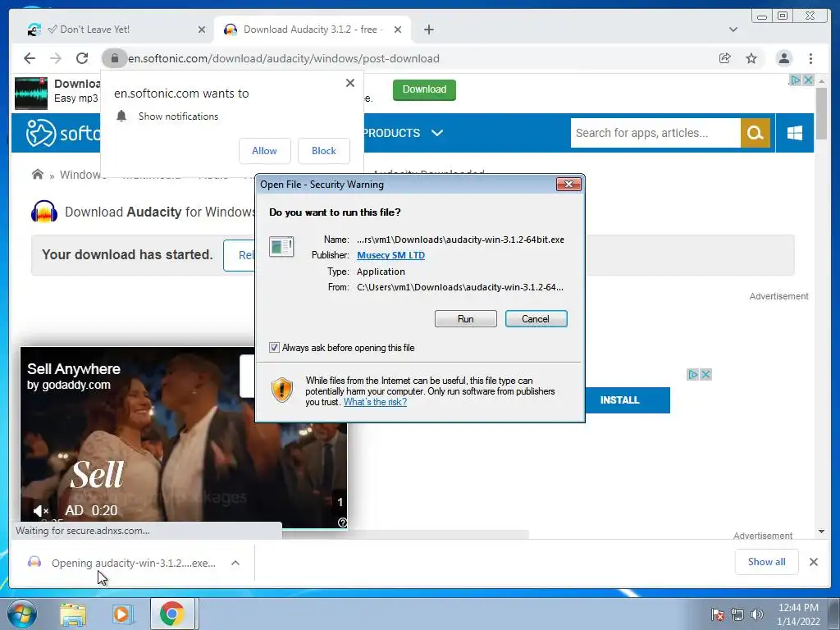Click Show all downloads button
The image size is (840, 630).
[767, 561]
